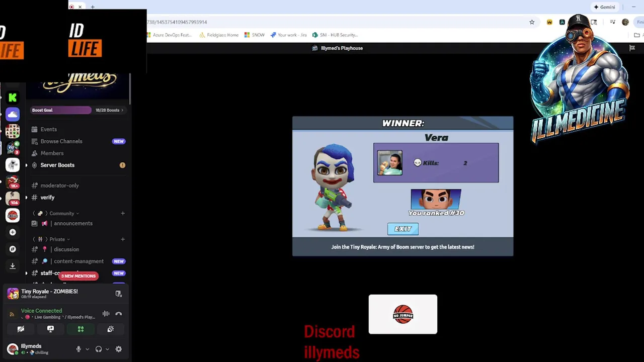Open Tiny Royale - ZOMBIES! activity

point(49,292)
